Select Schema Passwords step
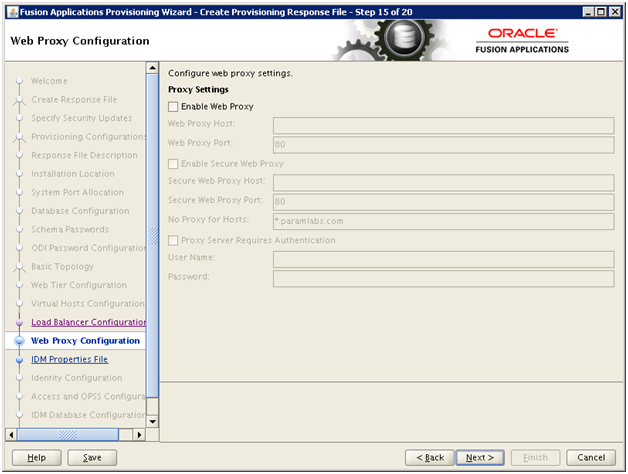This screenshot has width=628, height=474. (x=70, y=230)
